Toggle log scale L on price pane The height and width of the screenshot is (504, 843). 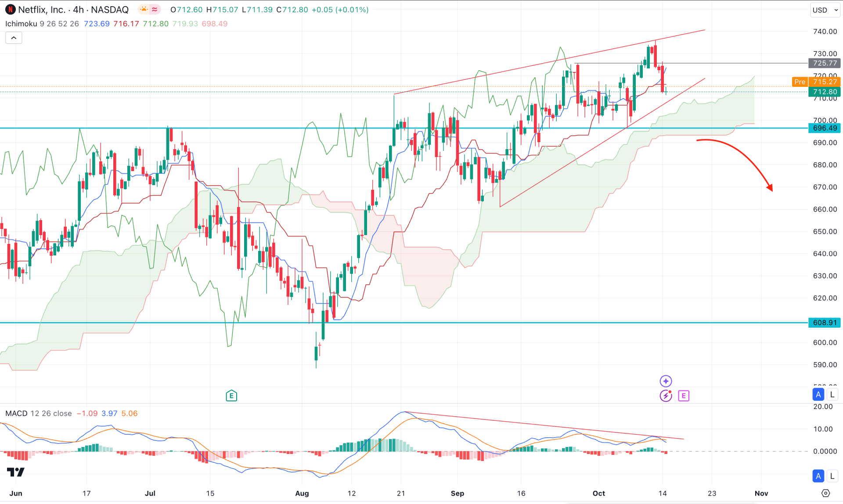click(832, 394)
